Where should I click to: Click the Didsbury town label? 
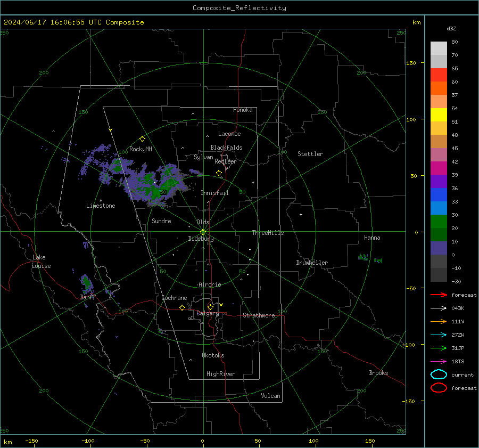(x=201, y=239)
